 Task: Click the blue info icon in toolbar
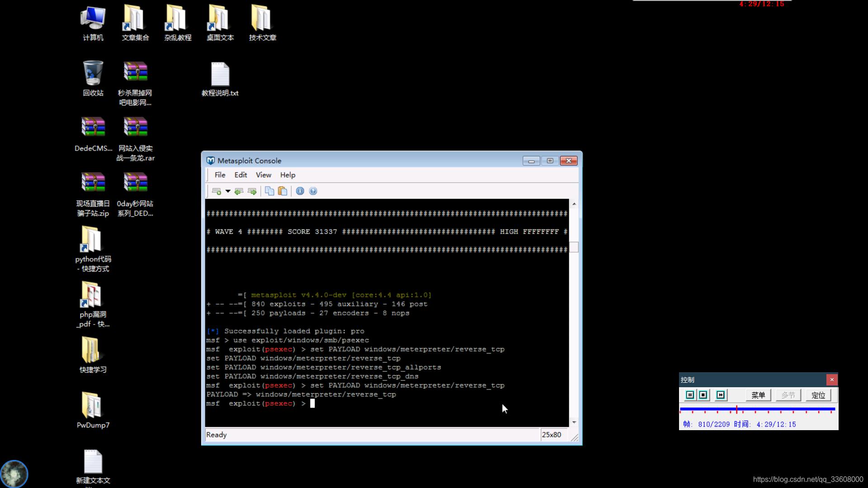(x=300, y=191)
